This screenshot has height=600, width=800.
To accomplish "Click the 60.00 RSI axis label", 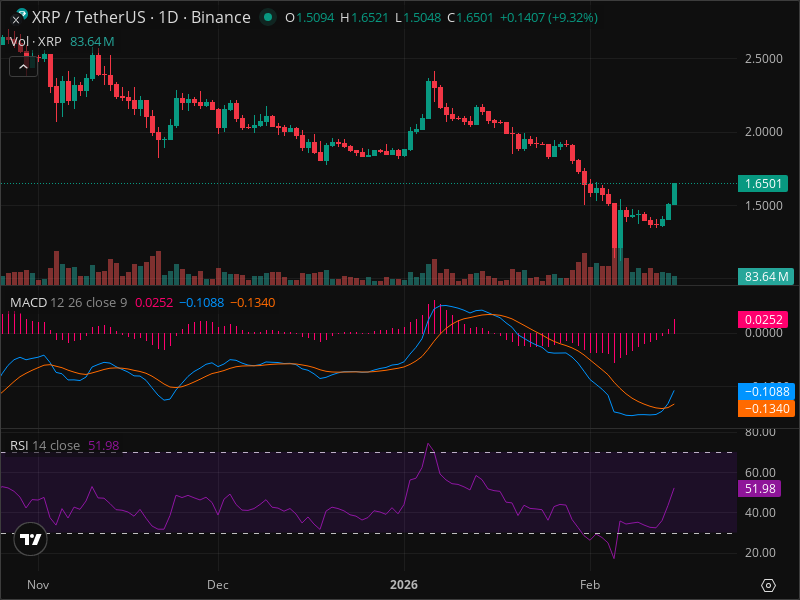I will [760, 472].
